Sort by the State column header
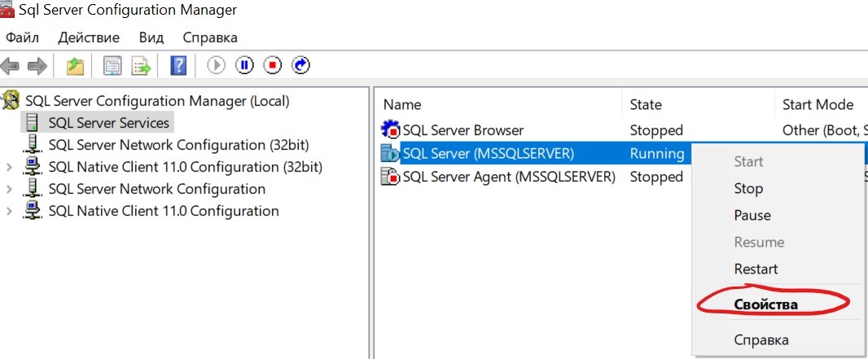 tap(646, 104)
